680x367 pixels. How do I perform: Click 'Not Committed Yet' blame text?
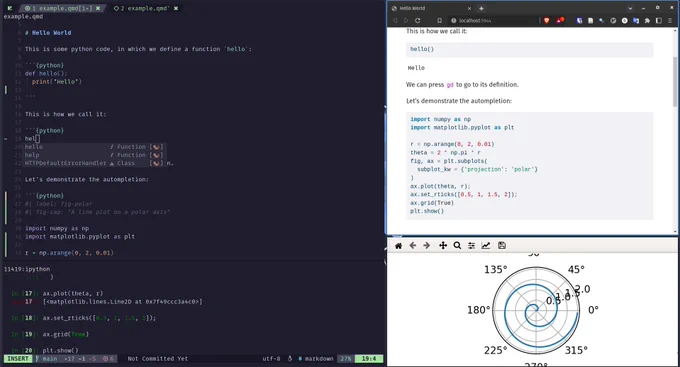pyautogui.click(x=157, y=359)
